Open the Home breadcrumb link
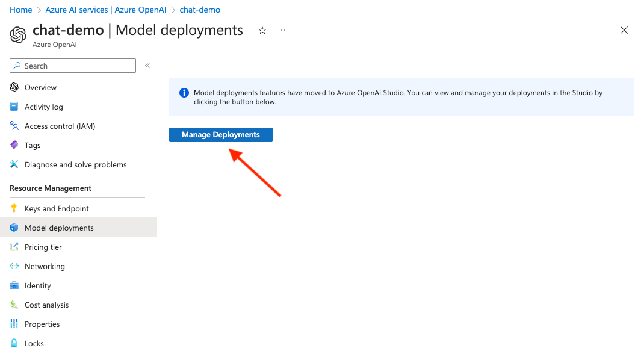 click(20, 10)
